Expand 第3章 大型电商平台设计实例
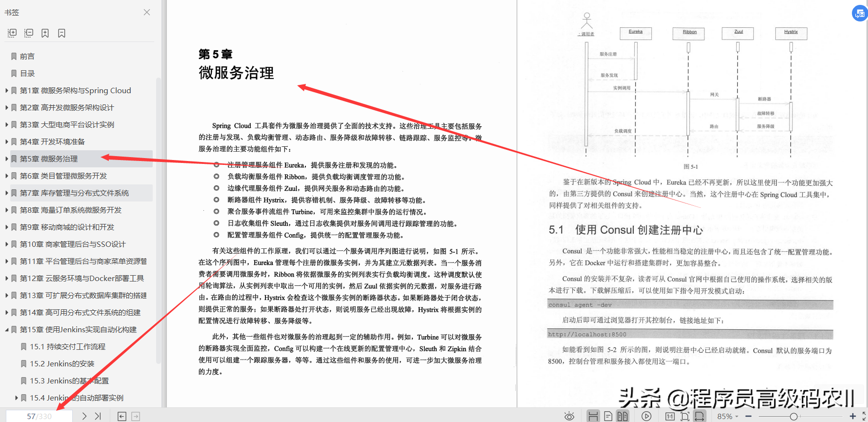Viewport: 868px width, 422px height. (7, 124)
